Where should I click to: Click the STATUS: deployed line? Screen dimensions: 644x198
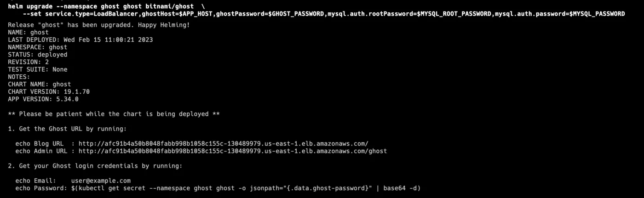(x=37, y=54)
